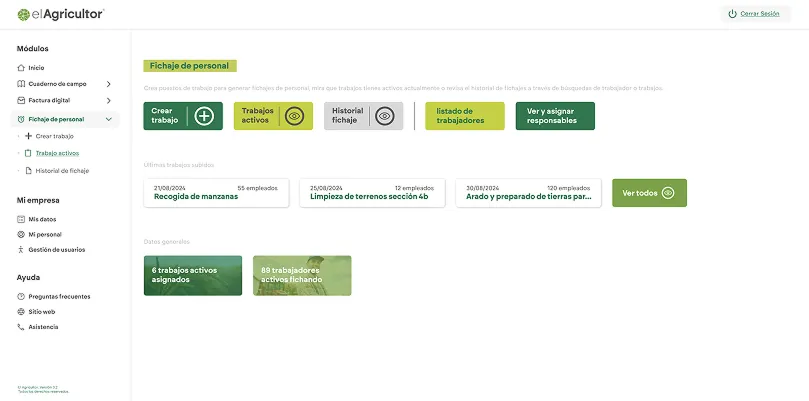Open Trabajo activos submenu link
The width and height of the screenshot is (809, 401).
pyautogui.click(x=57, y=153)
